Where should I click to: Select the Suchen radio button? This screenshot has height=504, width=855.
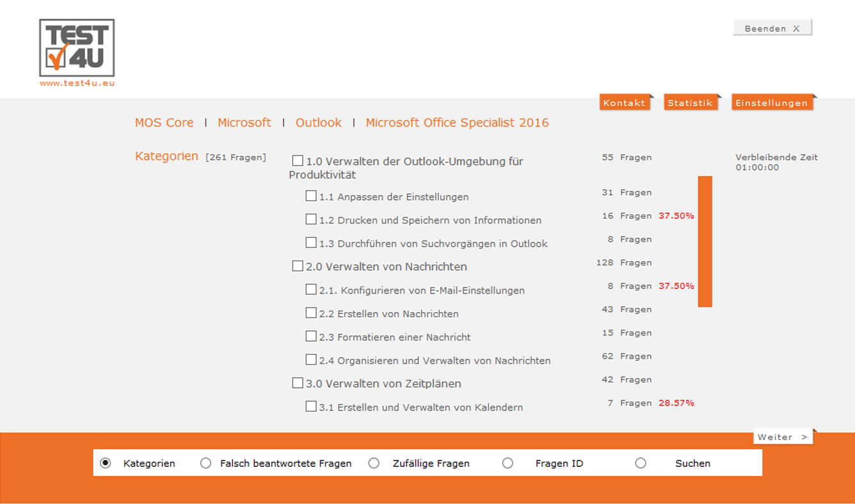click(x=641, y=463)
